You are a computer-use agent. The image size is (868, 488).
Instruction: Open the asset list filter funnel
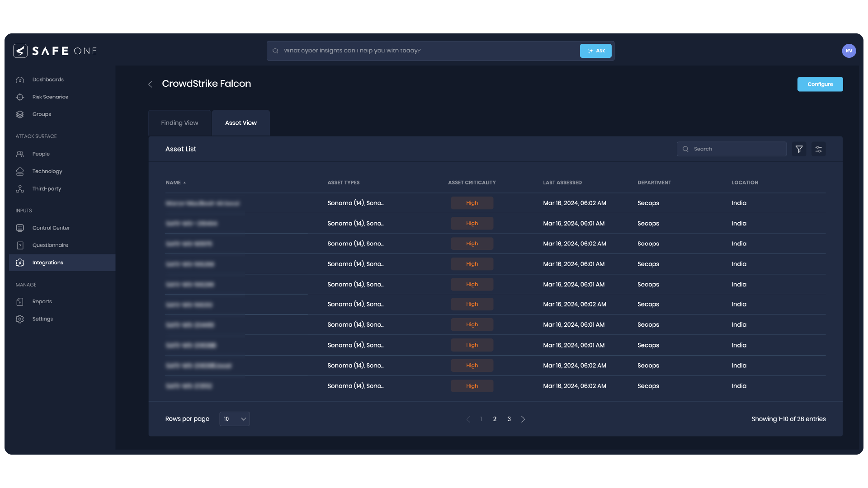click(799, 149)
